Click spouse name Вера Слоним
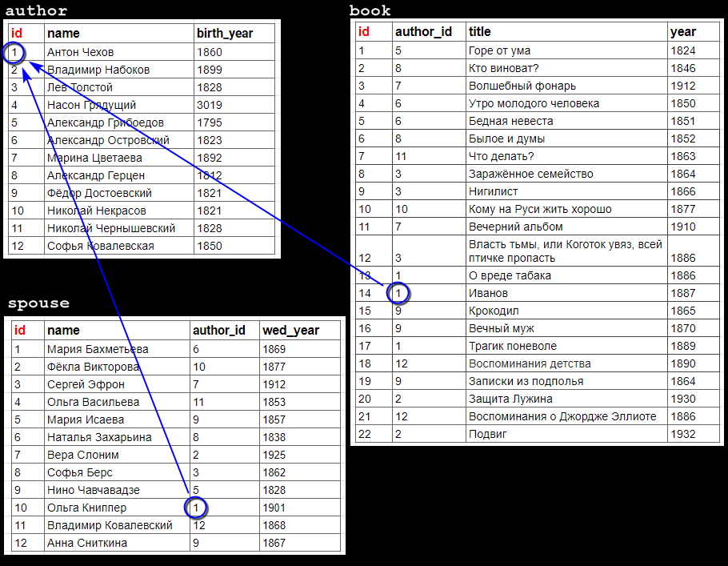The width and height of the screenshot is (728, 566). pyautogui.click(x=83, y=455)
